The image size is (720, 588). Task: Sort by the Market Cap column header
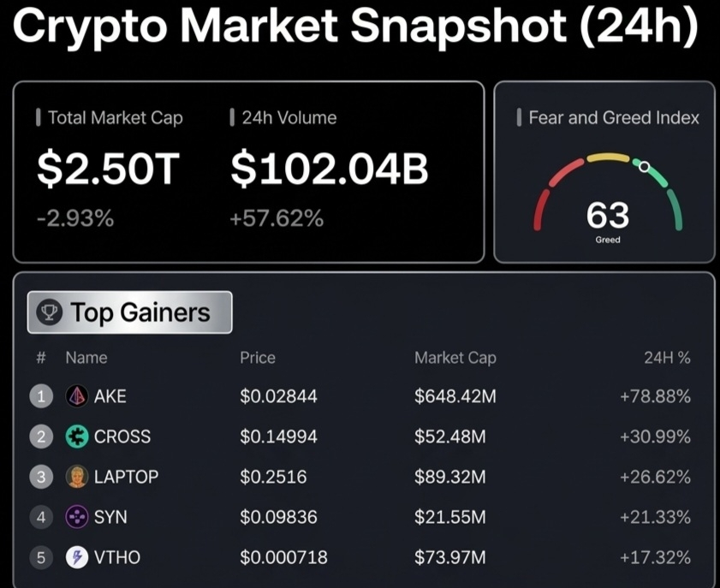click(455, 358)
